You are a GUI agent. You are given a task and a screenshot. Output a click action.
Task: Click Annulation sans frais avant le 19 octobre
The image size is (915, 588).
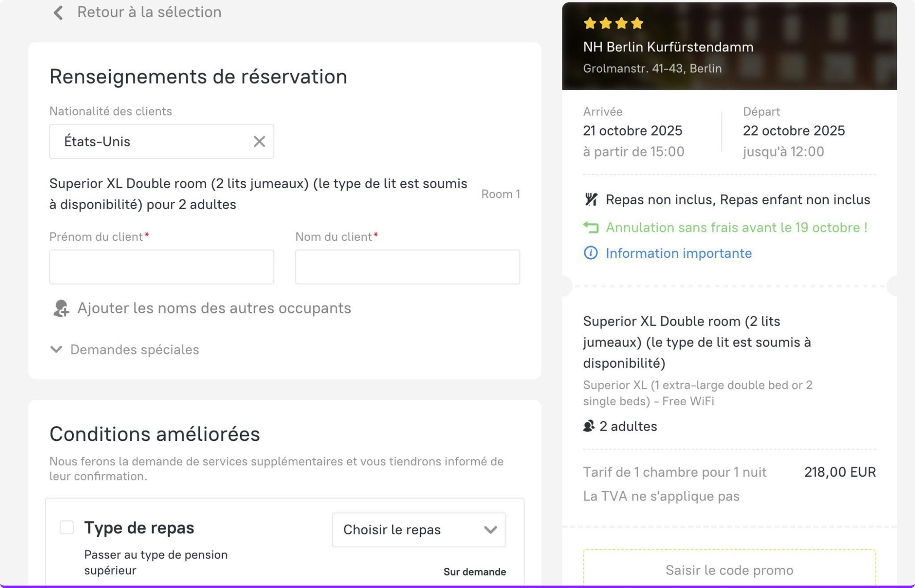click(x=736, y=228)
